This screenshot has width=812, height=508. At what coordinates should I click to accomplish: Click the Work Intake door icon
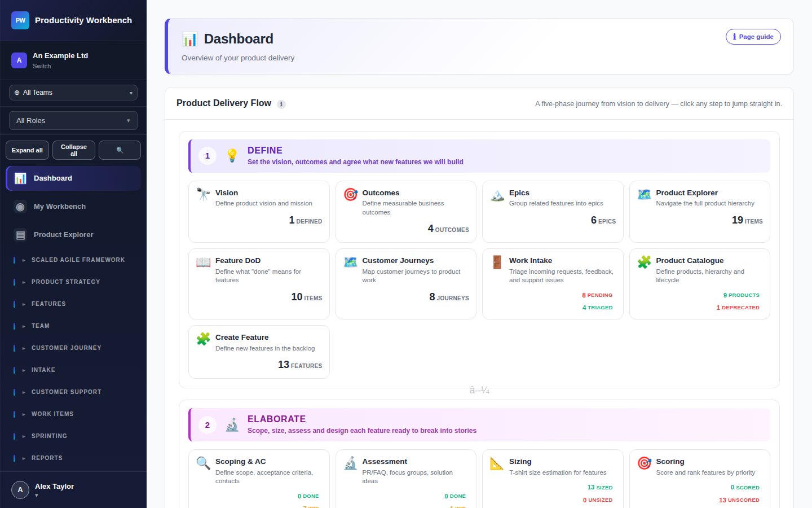pos(497,262)
